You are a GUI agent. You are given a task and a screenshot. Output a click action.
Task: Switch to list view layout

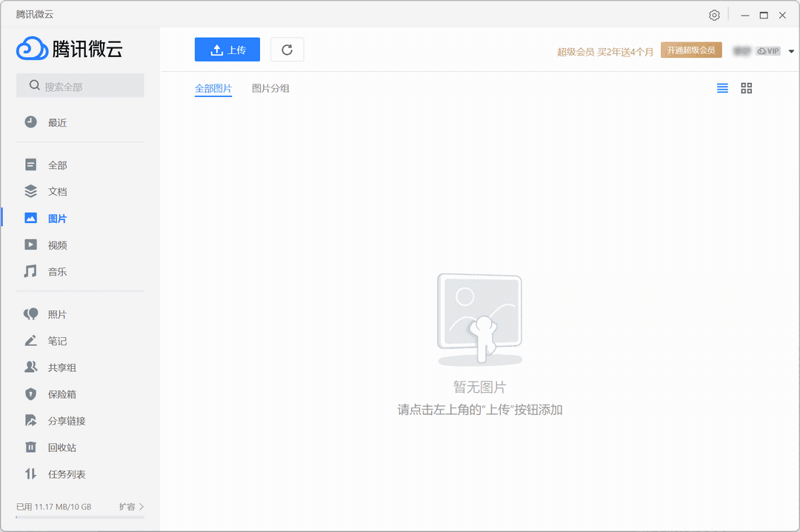point(722,88)
